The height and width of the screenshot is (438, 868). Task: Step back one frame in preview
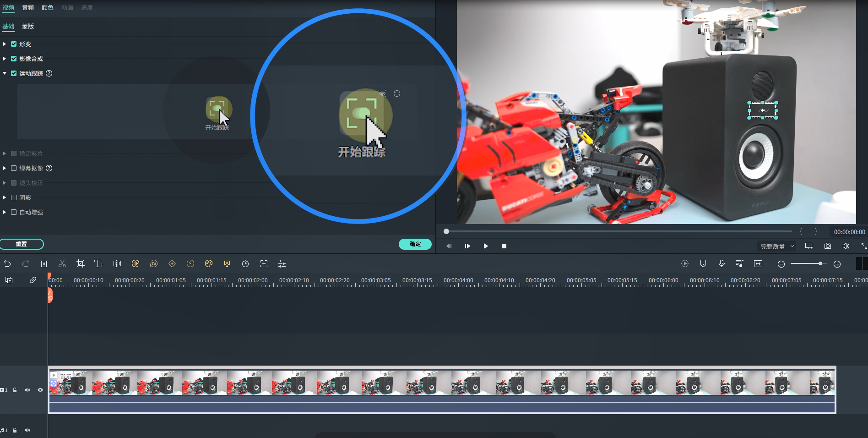pyautogui.click(x=449, y=246)
